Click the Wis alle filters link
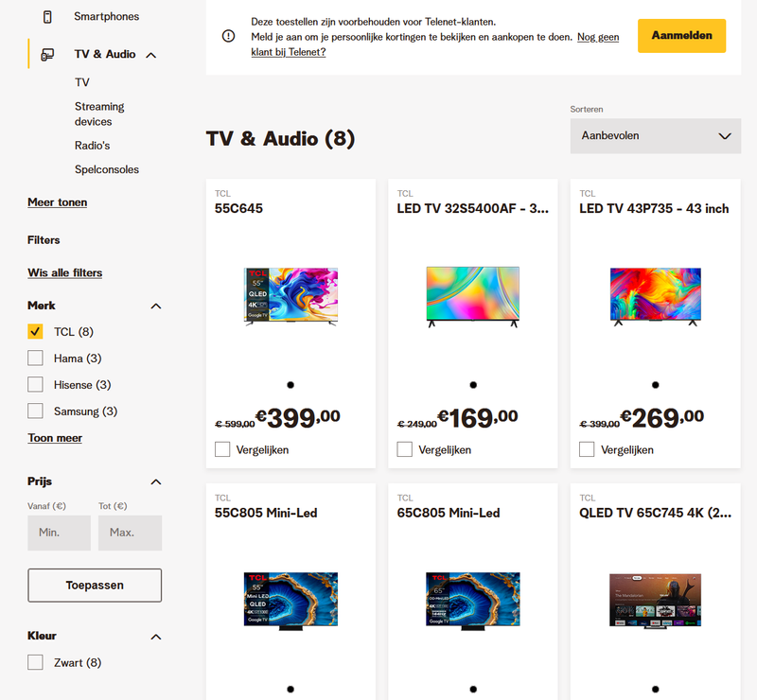757x700 pixels. tap(64, 273)
